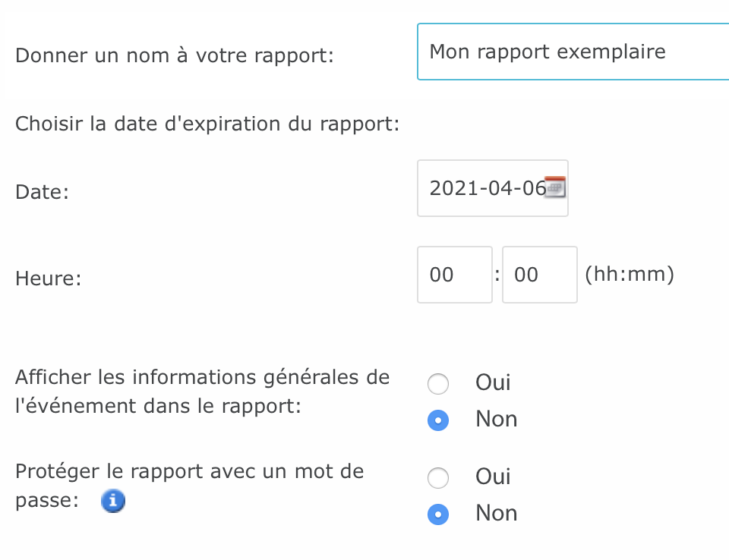Screen dimensions: 729x560
Task: Focus the date field showing 2021-04-06
Action: pos(484,188)
